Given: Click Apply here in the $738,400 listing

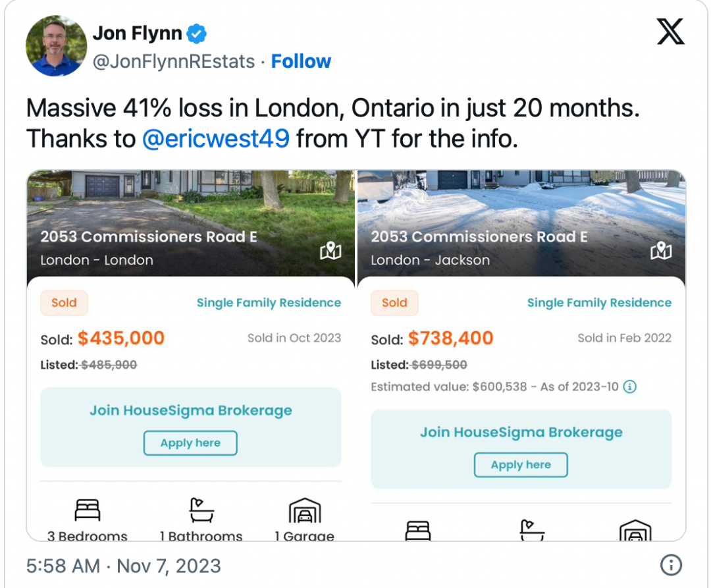Looking at the screenshot, I should click(x=521, y=465).
